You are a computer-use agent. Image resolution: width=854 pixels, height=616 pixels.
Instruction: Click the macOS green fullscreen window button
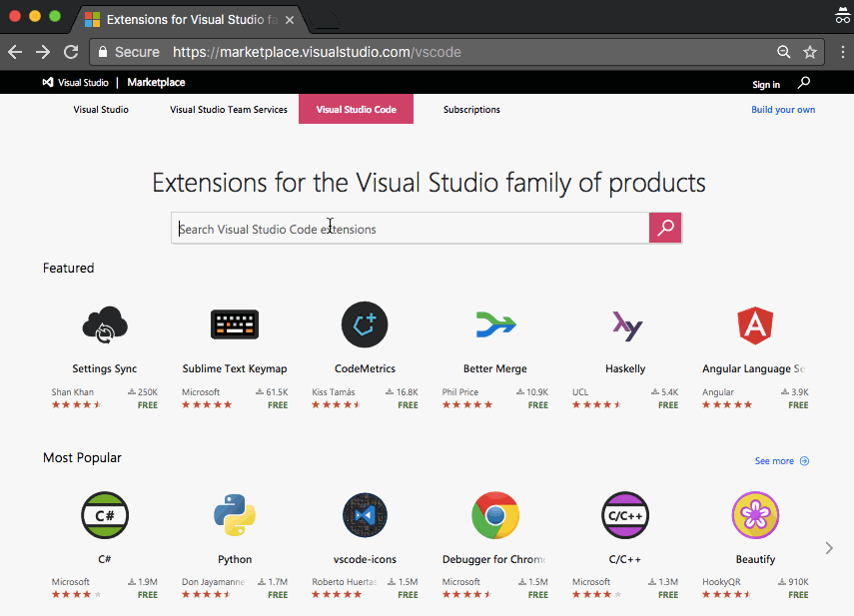(x=55, y=16)
